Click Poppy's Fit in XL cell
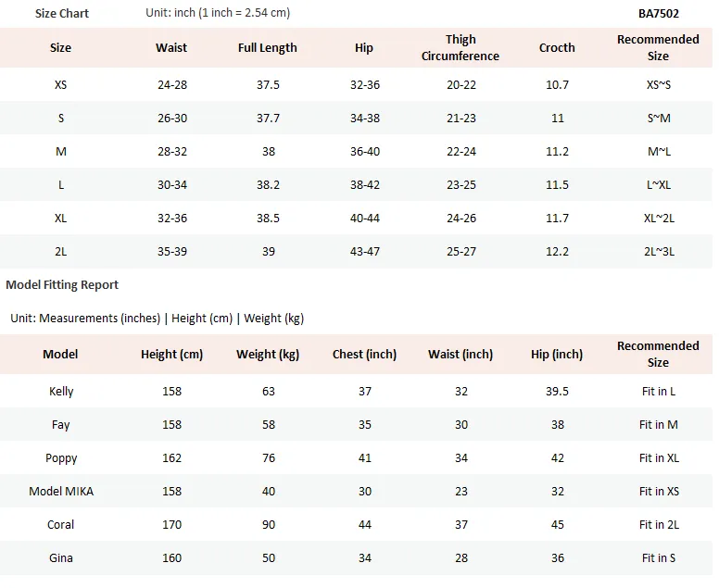 [659, 457]
